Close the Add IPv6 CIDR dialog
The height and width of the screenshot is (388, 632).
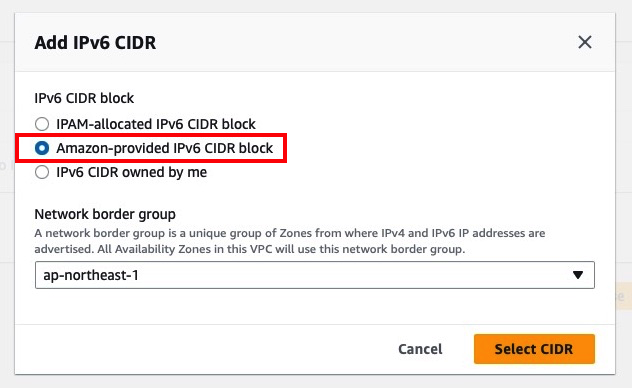point(584,42)
